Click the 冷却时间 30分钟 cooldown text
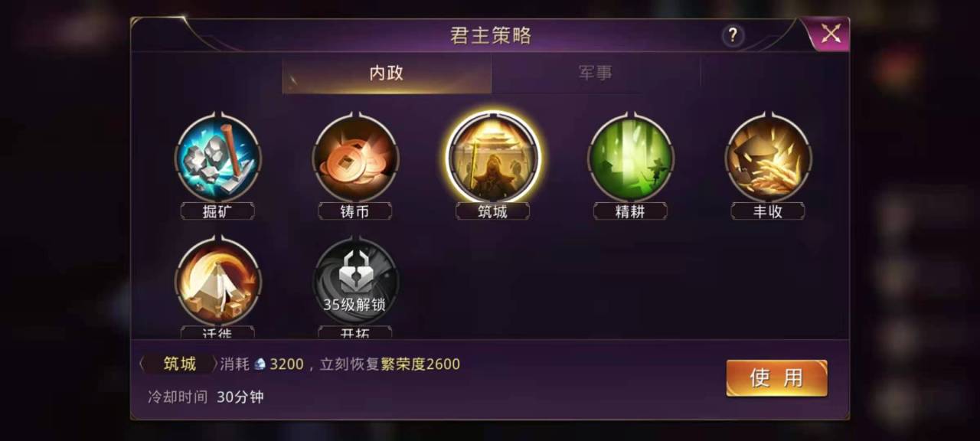The image size is (980, 441). 206,397
